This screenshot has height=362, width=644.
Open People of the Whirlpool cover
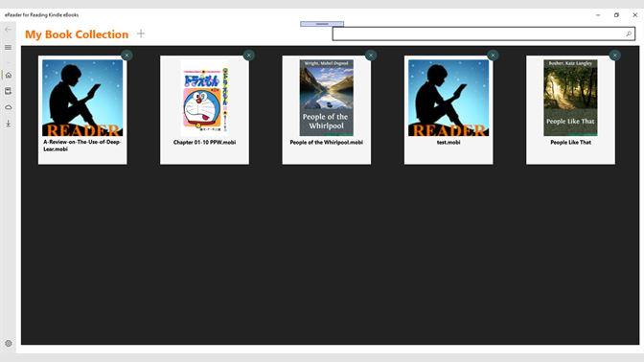coord(327,98)
